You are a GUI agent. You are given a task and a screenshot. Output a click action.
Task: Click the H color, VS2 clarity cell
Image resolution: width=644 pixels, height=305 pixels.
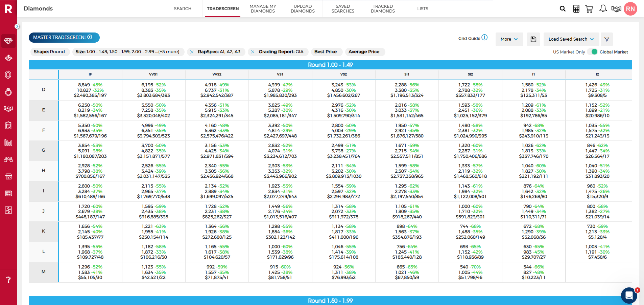[343, 171]
